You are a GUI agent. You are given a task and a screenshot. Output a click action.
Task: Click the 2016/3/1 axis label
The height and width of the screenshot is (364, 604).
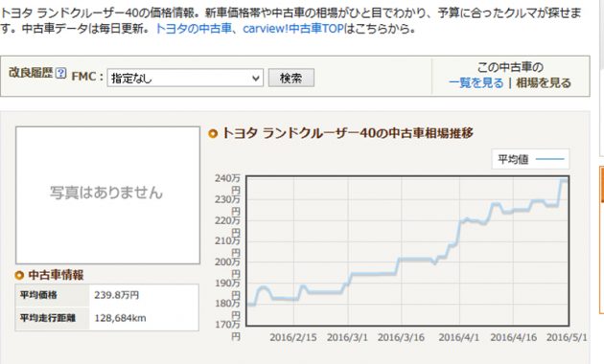(347, 337)
